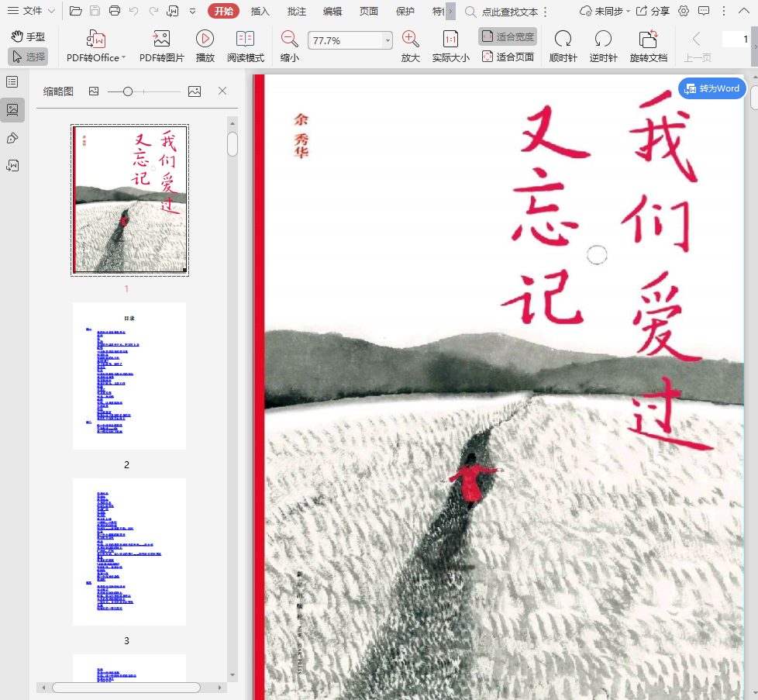Expand the quick access toolbar dropdown

192,11
